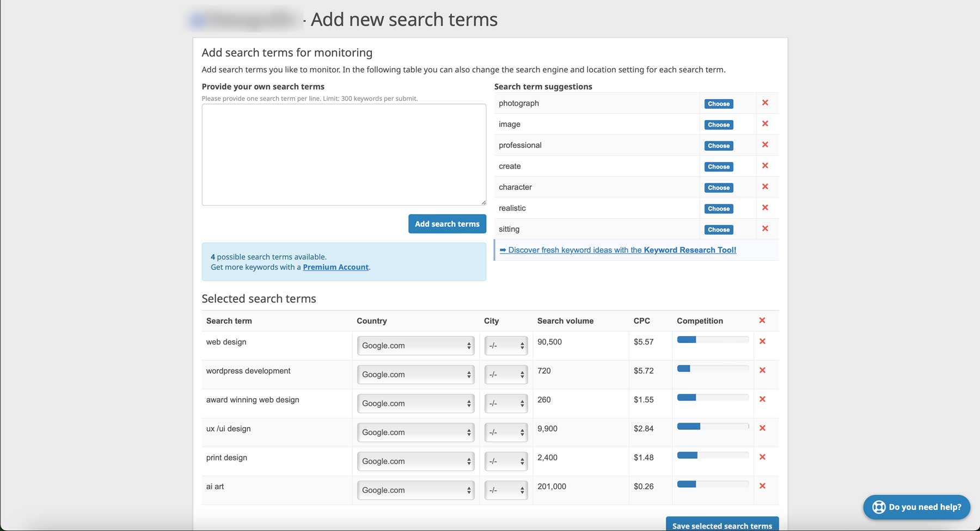Remove the "ai art" search term

[763, 486]
